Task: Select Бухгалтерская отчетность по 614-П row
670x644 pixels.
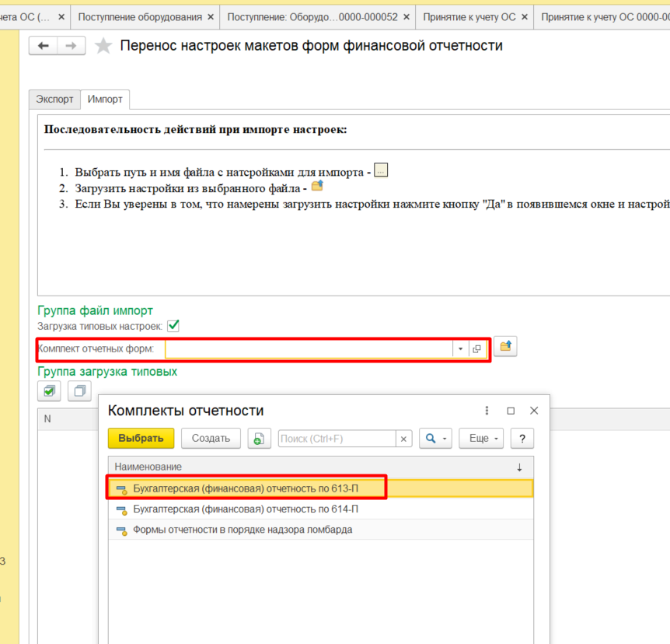Action: click(246, 509)
